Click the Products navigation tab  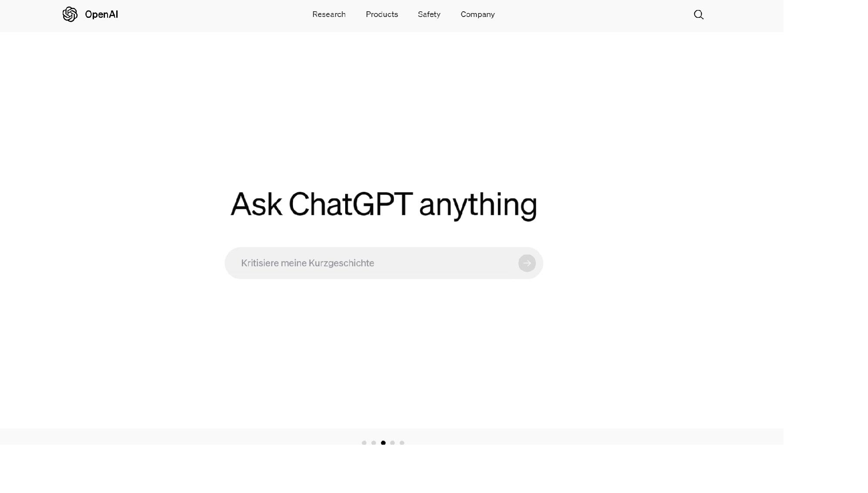[x=382, y=14]
